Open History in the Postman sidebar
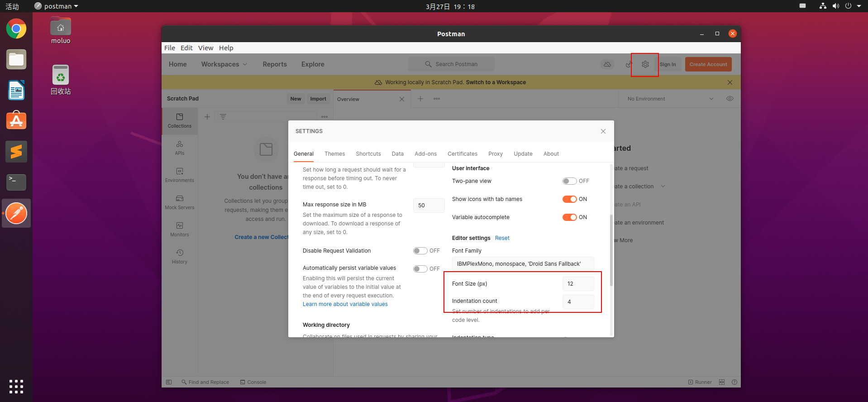This screenshot has width=868, height=402. point(180,257)
